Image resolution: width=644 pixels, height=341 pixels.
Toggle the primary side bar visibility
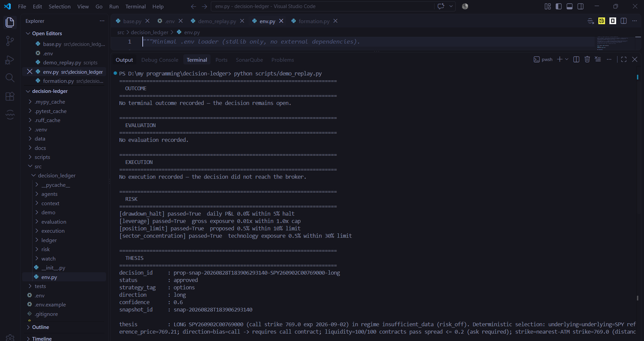559,6
